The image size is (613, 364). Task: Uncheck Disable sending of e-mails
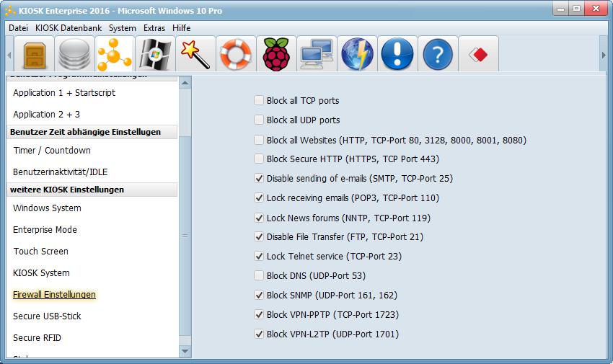pos(259,178)
